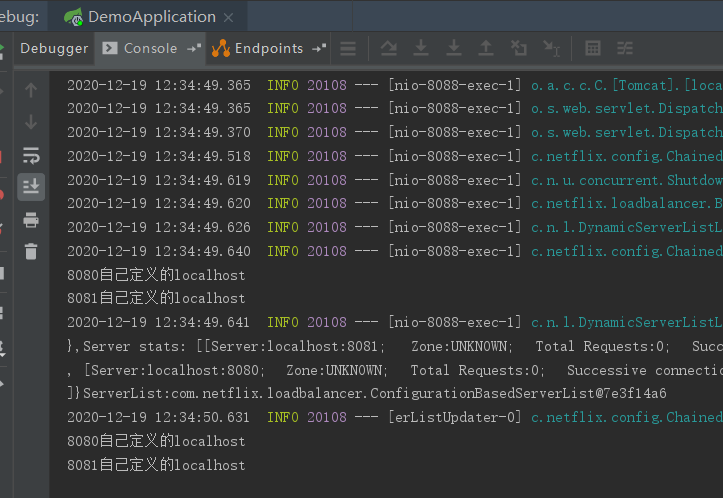Image resolution: width=723 pixels, height=498 pixels.
Task: Click the log line at 12:34:49.641
Action: point(395,322)
